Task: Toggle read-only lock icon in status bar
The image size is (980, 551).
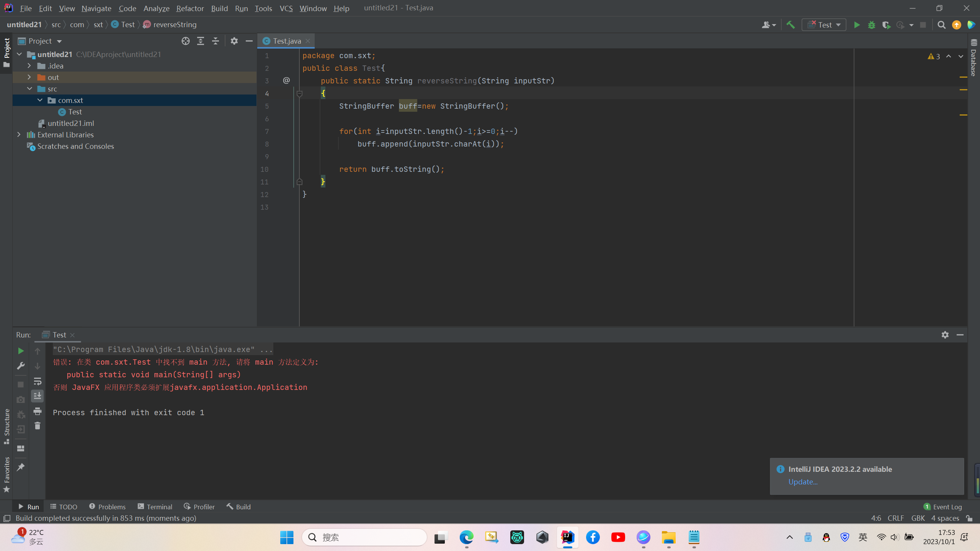Action: (969, 518)
